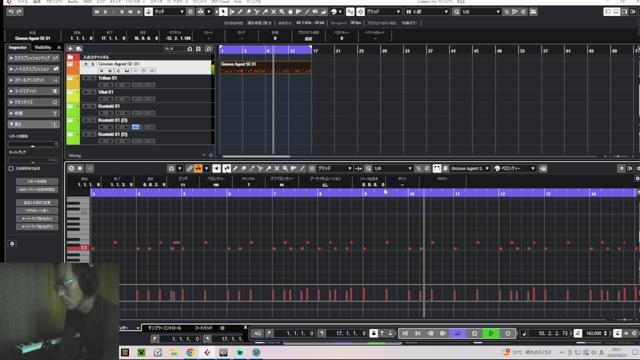Select the Erase tool in the key editor toolbar
This screenshot has height=360, width=640.
[x=244, y=168]
